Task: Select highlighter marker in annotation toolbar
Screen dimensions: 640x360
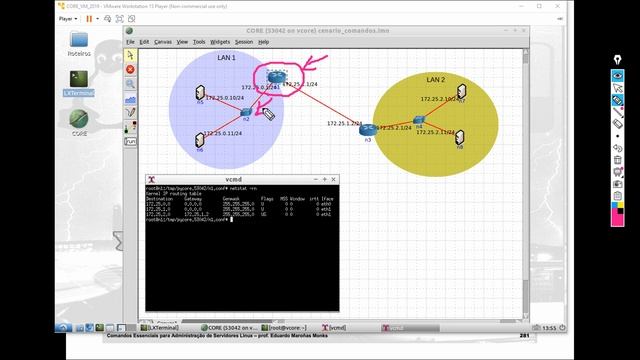Action: pyautogui.click(x=618, y=100)
